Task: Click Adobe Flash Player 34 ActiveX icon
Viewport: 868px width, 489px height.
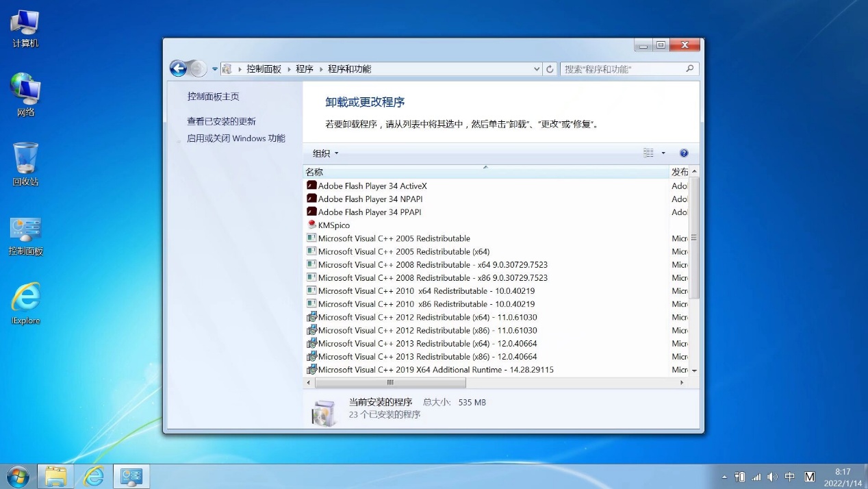Action: (311, 186)
